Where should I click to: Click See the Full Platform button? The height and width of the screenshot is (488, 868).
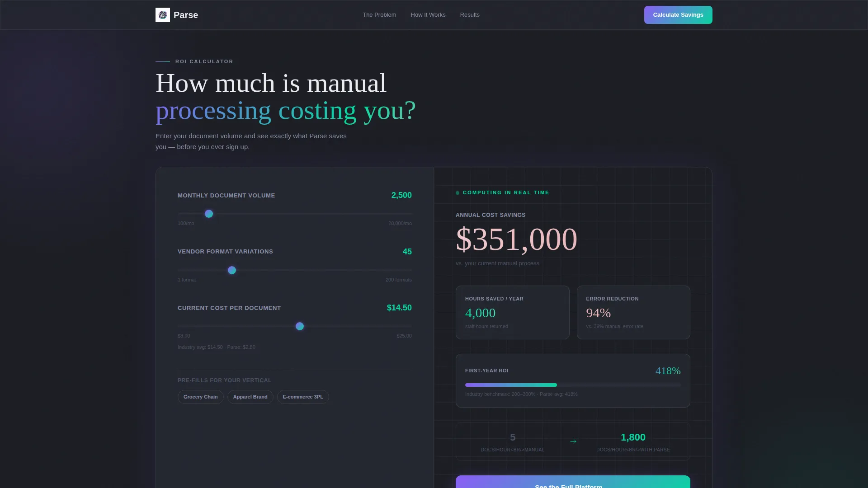click(x=573, y=482)
